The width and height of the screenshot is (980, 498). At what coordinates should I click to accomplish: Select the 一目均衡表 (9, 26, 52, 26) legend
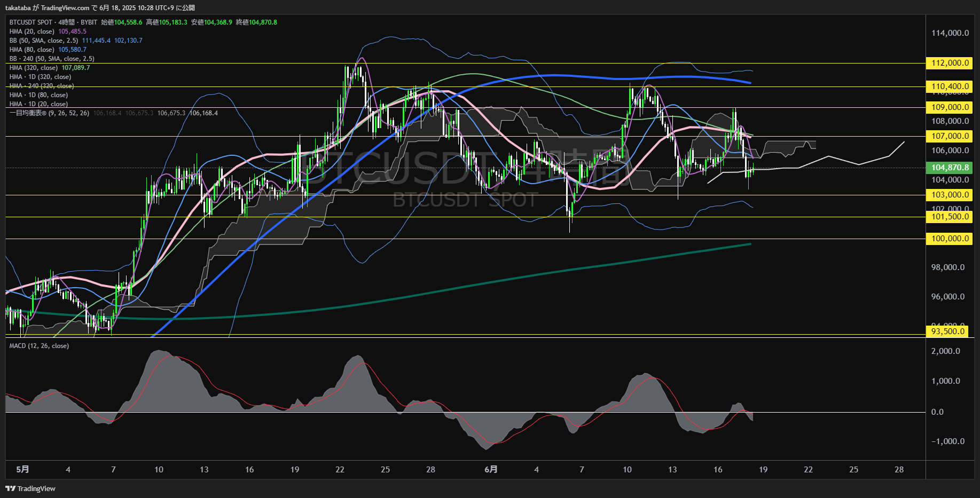point(114,113)
